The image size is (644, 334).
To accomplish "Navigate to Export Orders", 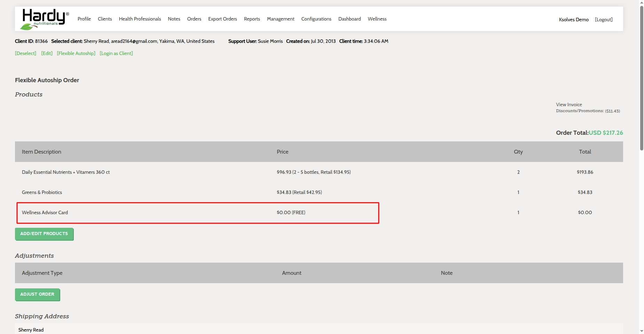I will (x=222, y=19).
